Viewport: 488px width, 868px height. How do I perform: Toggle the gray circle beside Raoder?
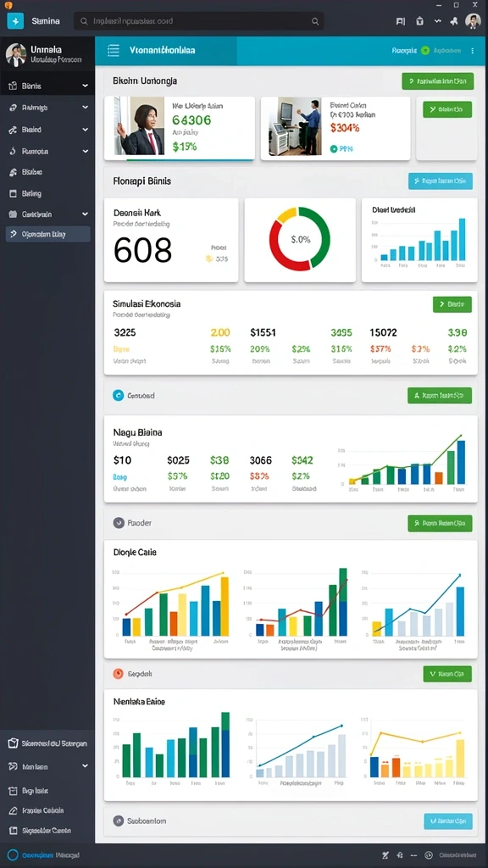[x=118, y=522]
